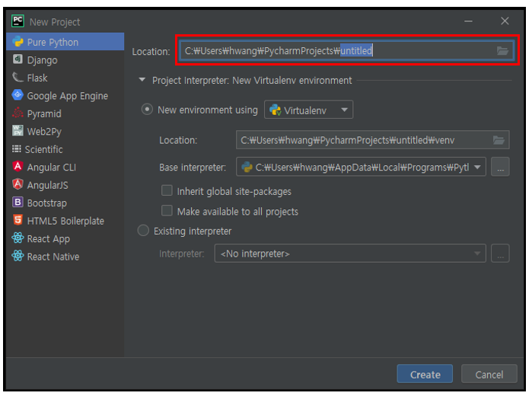Click the project Location path field

[346, 51]
